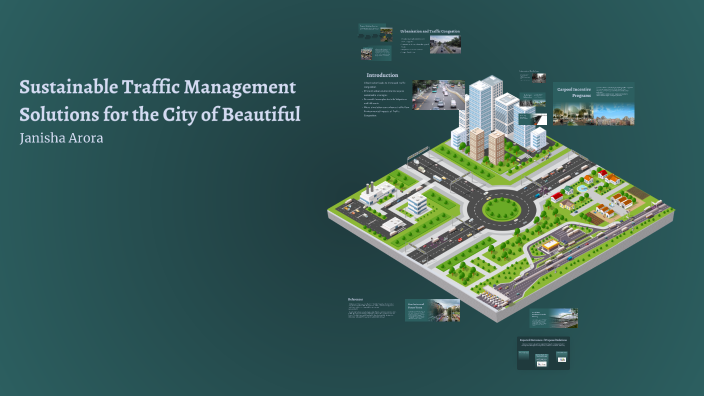Image resolution: width=704 pixels, height=396 pixels.
Task: Open the small slide above Carpool Incentive Programs
Action: [x=532, y=77]
